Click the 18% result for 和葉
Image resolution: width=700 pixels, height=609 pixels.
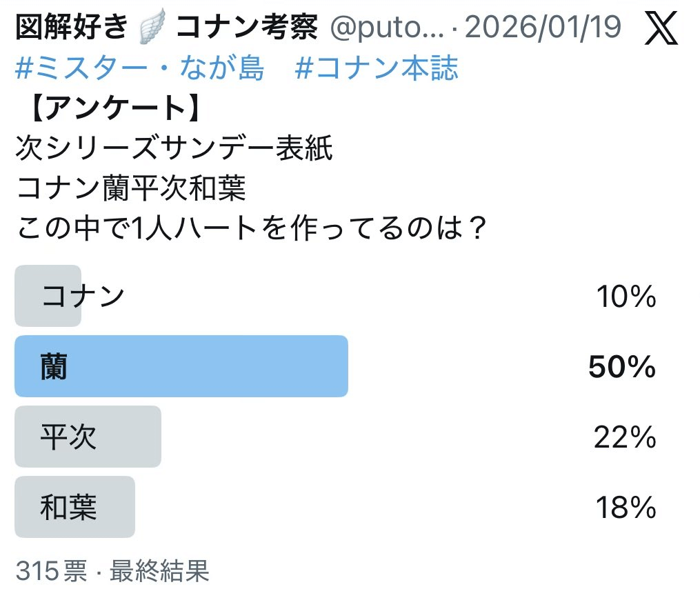coord(625,508)
